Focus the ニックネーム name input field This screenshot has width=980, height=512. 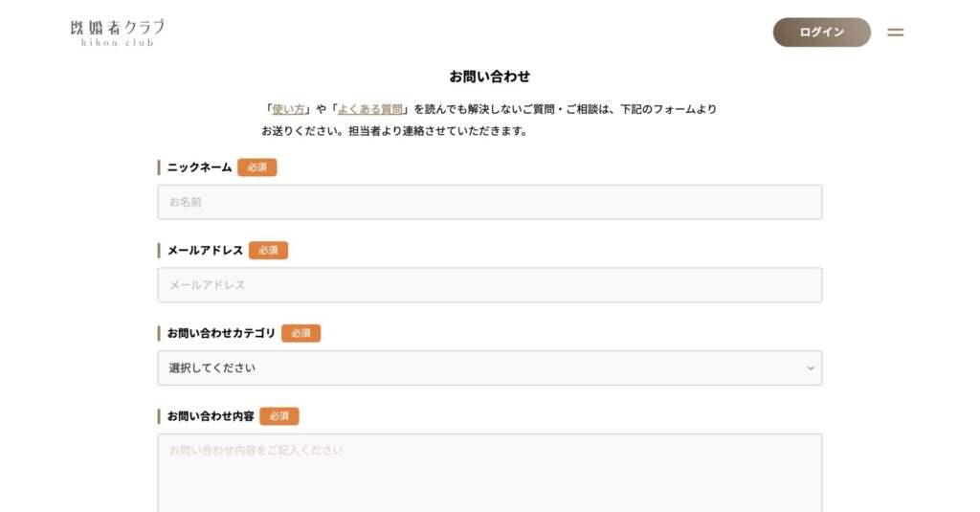click(489, 202)
